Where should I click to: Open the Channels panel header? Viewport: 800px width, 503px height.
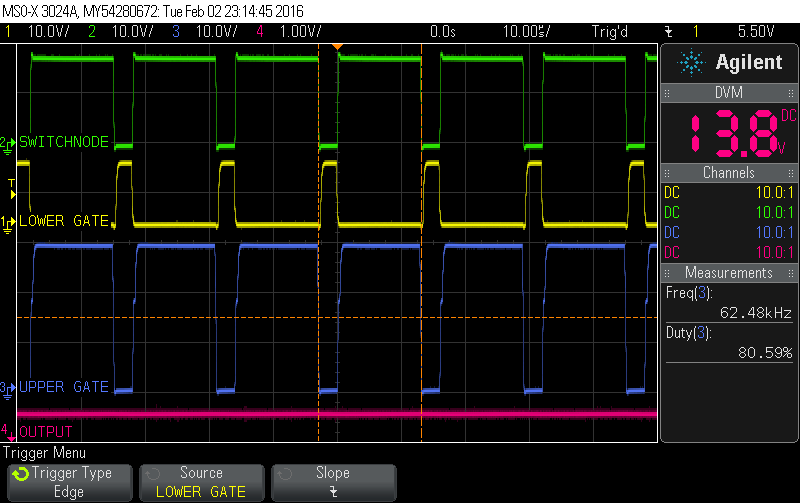[x=729, y=173]
